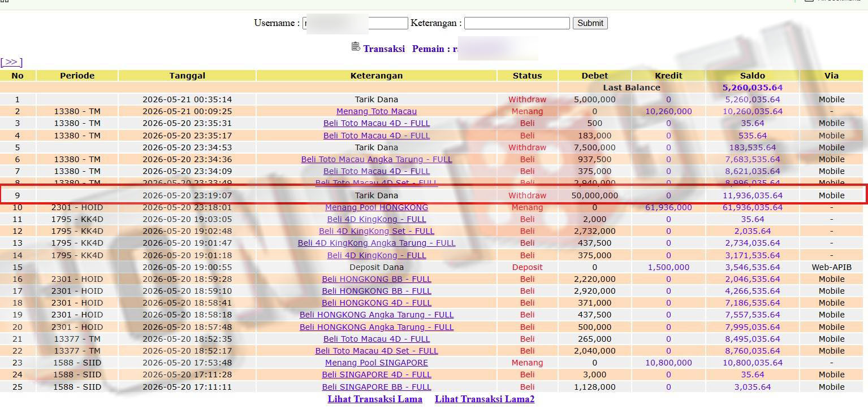Click the Submit button

tap(590, 23)
